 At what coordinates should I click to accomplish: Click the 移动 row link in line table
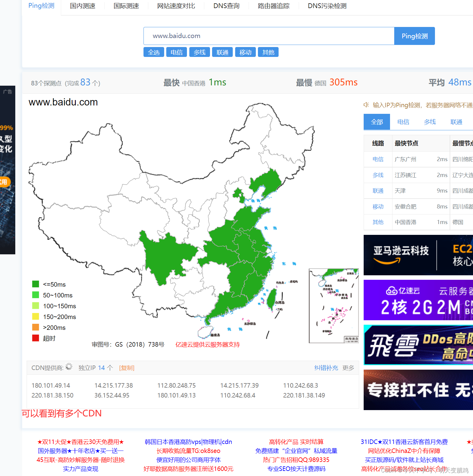click(378, 207)
